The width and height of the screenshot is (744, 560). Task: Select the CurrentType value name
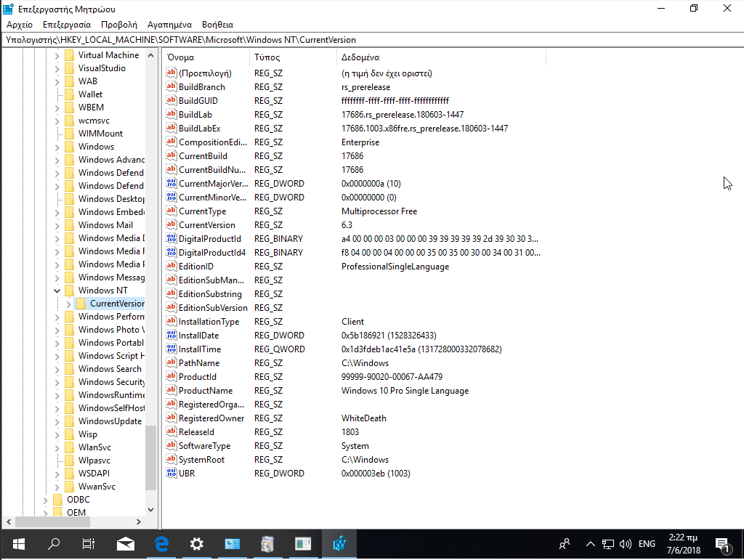pyautogui.click(x=202, y=211)
